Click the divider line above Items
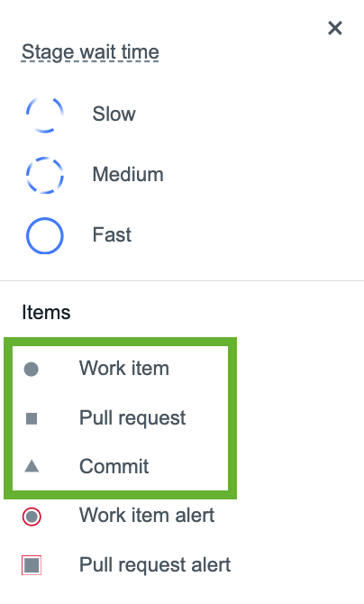This screenshot has width=364, height=604. [182, 280]
